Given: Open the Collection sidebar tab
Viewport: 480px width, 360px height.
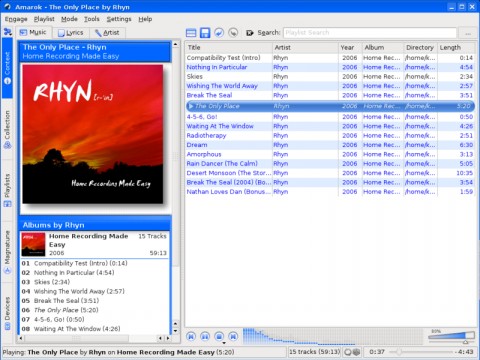Looking at the screenshot, I should pyautogui.click(x=7, y=129).
